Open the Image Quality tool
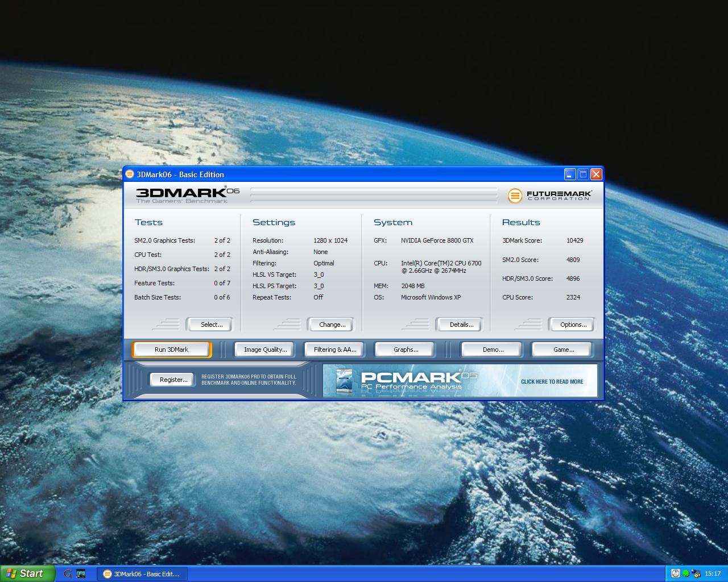The height and width of the screenshot is (582, 728). [264, 350]
